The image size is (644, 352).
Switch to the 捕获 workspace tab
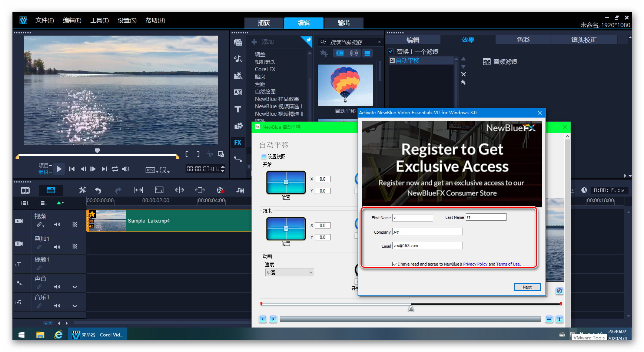pyautogui.click(x=264, y=23)
